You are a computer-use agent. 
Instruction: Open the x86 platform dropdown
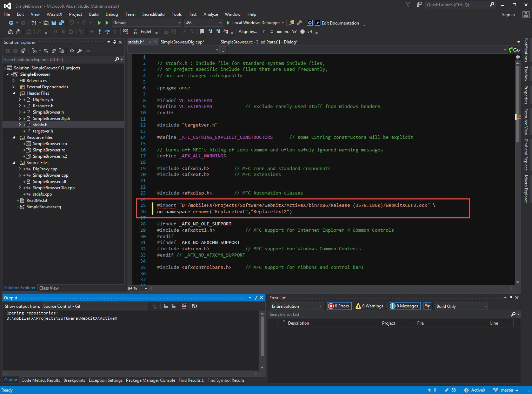pyautogui.click(x=204, y=23)
